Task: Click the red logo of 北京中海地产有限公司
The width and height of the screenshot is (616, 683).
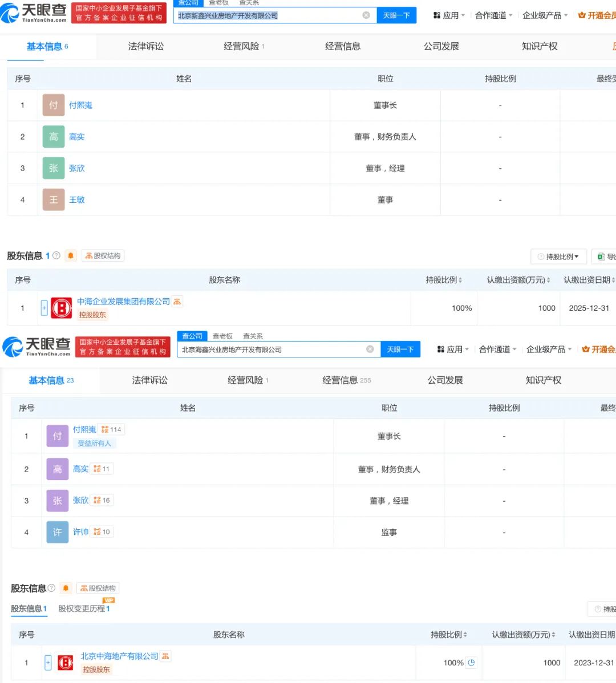Action: point(66,663)
